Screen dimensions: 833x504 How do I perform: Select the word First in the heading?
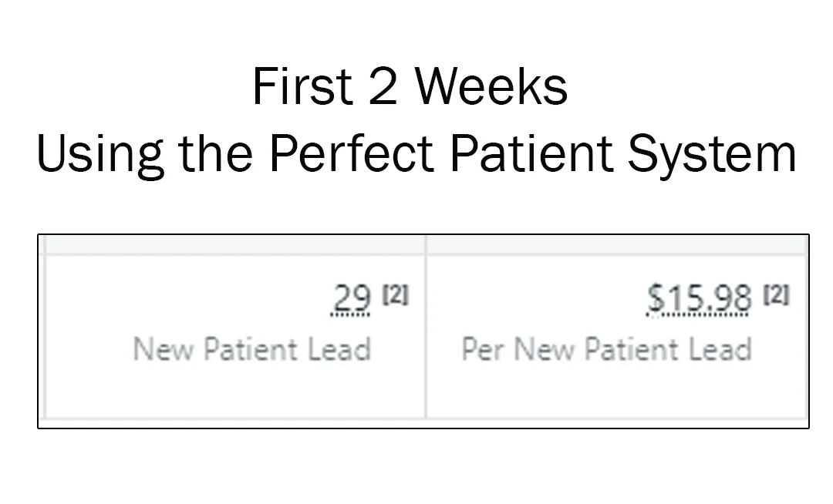pos(302,86)
